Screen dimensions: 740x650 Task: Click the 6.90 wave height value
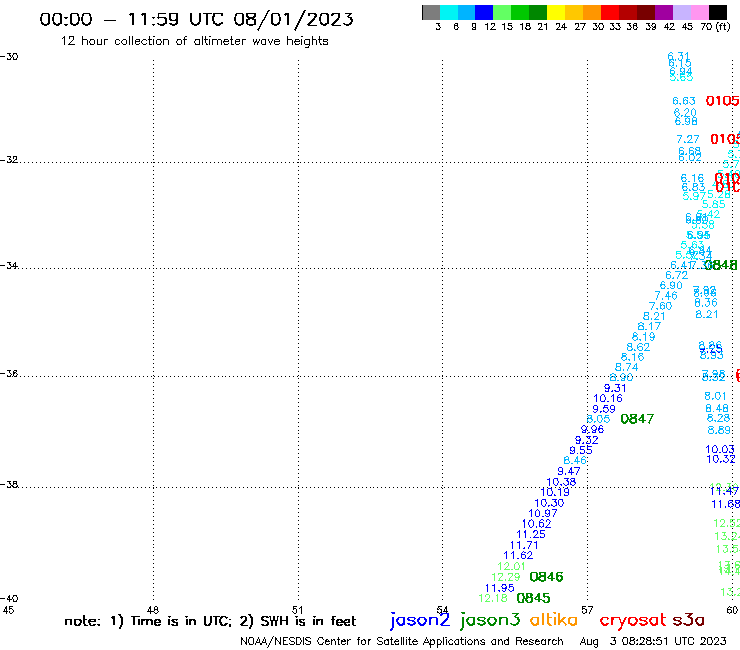(x=671, y=286)
